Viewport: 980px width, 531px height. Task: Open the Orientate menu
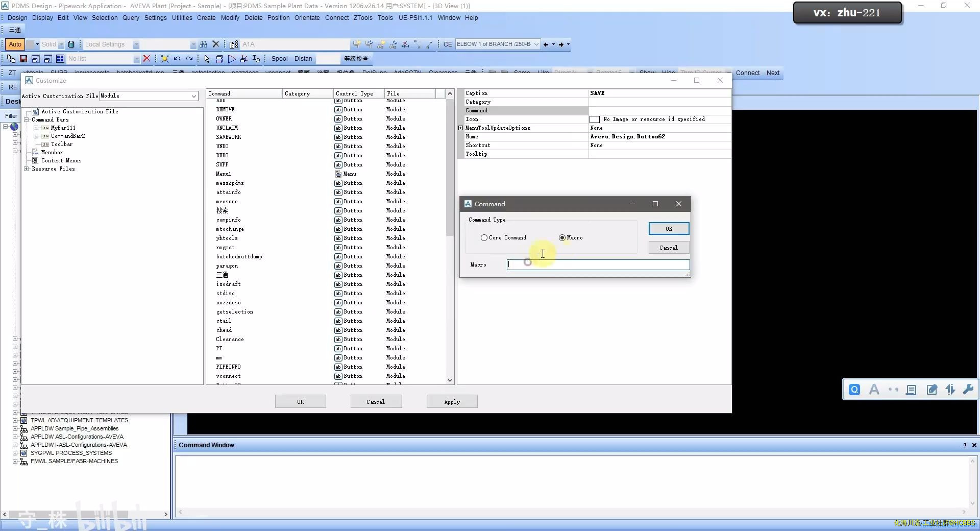[307, 18]
